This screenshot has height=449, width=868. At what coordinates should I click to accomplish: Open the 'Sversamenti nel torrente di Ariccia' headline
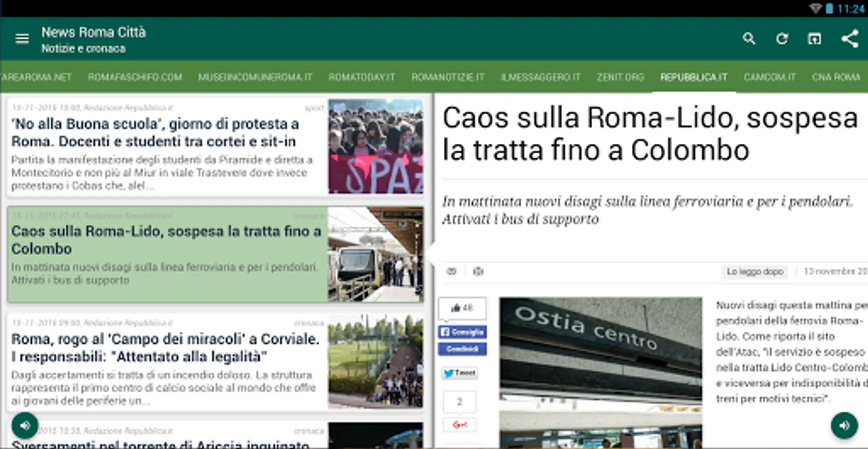(161, 444)
